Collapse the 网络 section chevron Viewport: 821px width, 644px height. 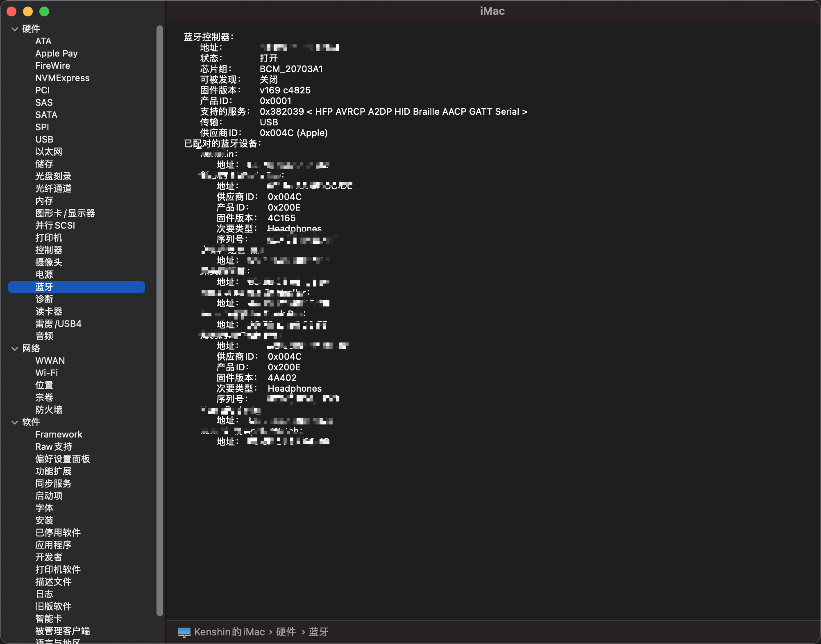(x=15, y=349)
